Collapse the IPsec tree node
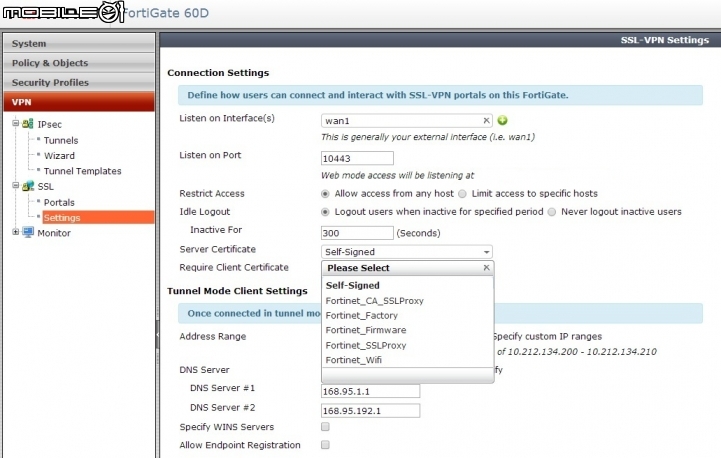 pyautogui.click(x=16, y=123)
